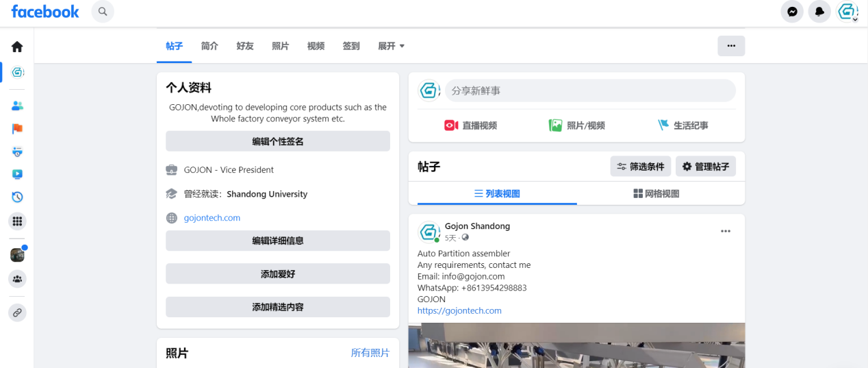The width and height of the screenshot is (868, 368).
Task: Switch to the 帖子 profile tab
Action: pos(175,46)
